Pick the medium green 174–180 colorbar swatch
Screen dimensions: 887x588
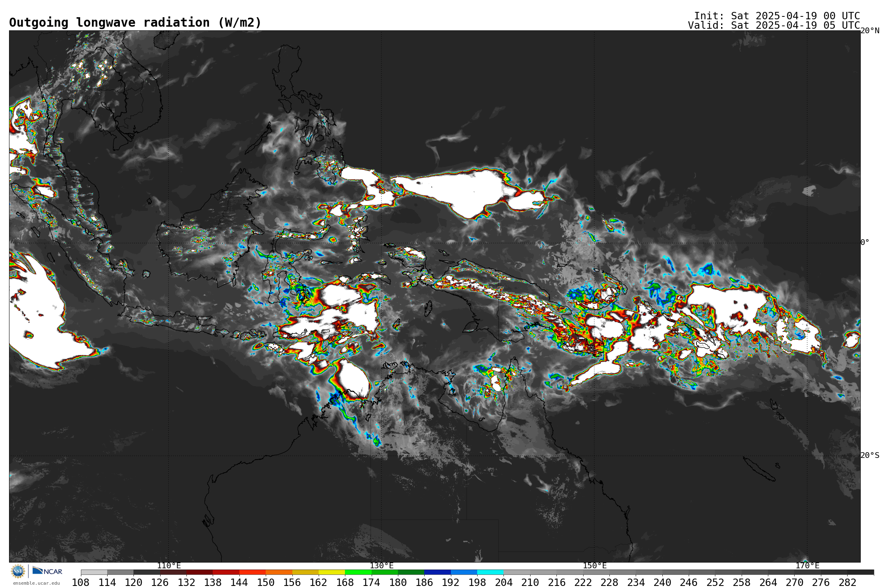click(x=385, y=572)
